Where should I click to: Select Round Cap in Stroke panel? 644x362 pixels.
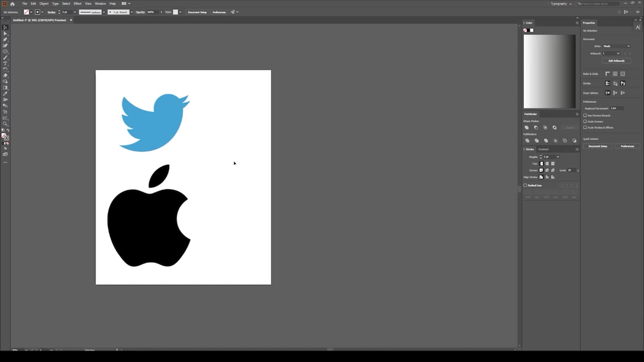pyautogui.click(x=547, y=164)
